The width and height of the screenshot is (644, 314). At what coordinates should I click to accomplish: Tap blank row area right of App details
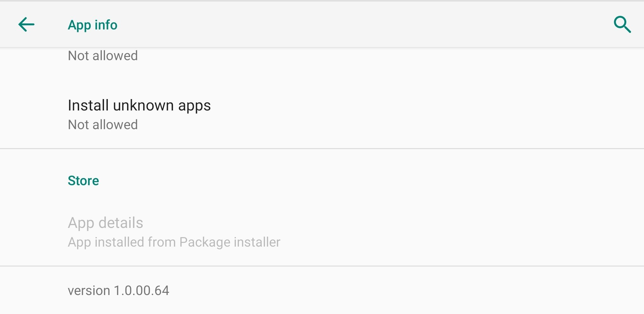point(458,232)
